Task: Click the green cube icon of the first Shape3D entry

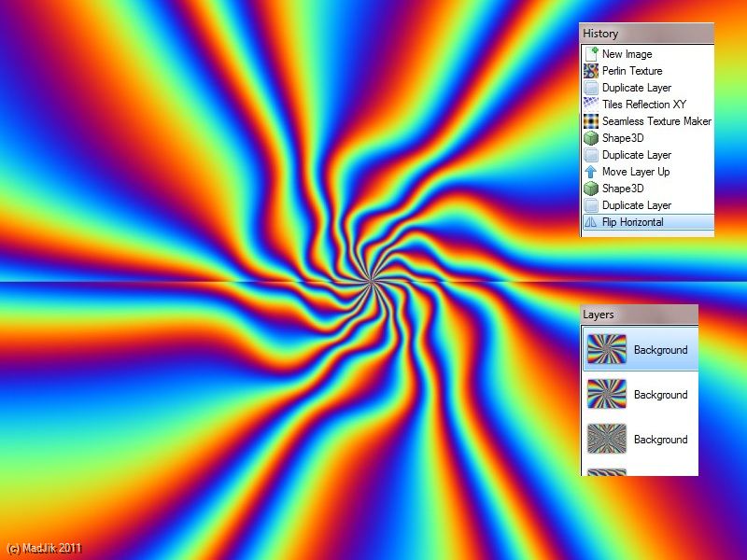Action: (x=591, y=138)
